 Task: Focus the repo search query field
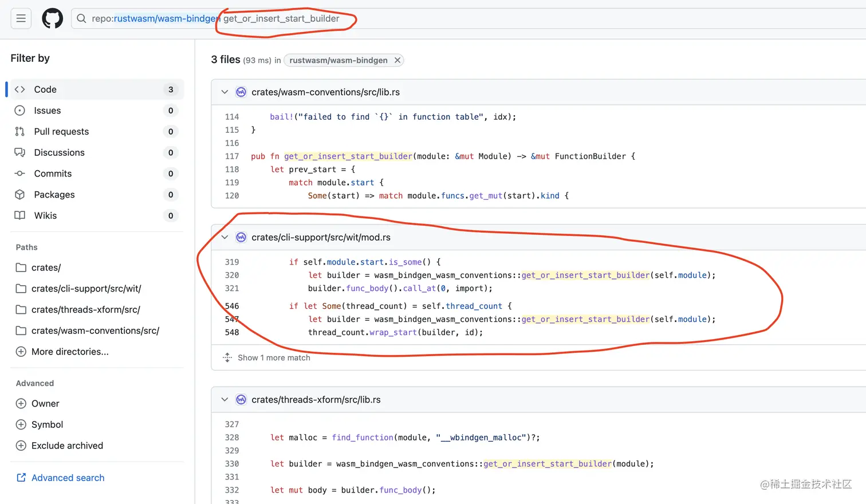[x=470, y=18]
